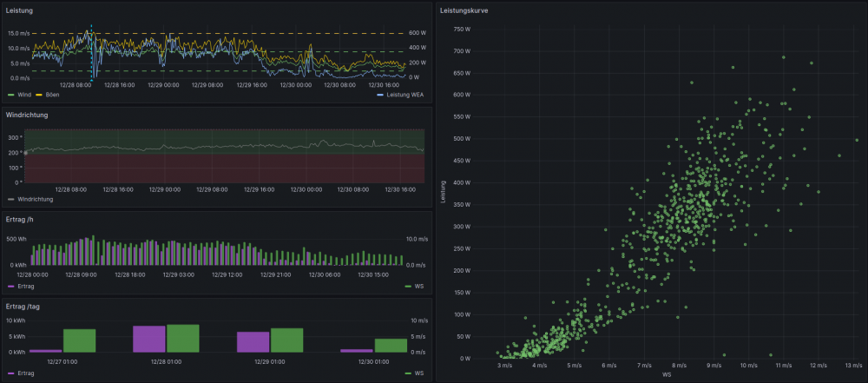Click the purple Ertrag bar at 12/28 01:00
Screen dimensions: 868x383
pos(148,339)
